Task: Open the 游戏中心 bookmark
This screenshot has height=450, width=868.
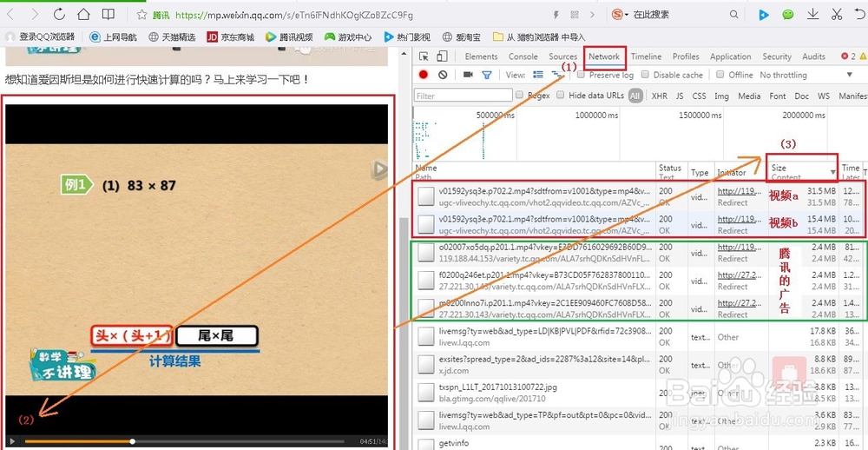Action: [348, 37]
